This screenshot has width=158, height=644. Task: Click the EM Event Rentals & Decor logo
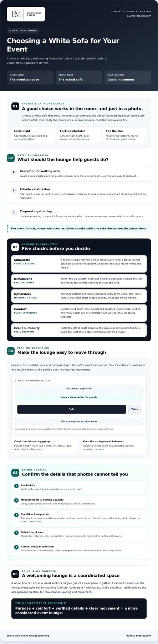[x=26, y=14]
